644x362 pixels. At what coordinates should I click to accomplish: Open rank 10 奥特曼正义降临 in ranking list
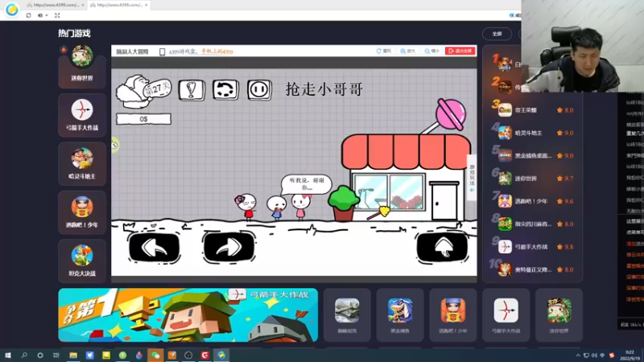tap(533, 269)
